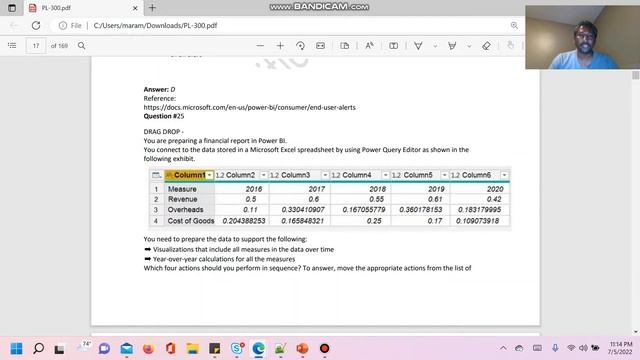
Task: Open Column1 filter dropdown
Action: coord(209,175)
